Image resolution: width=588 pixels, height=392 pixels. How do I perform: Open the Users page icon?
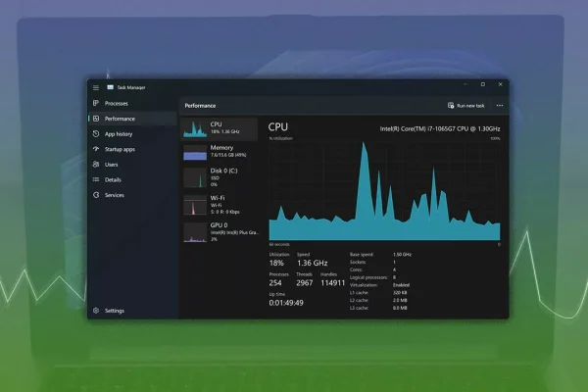coord(96,165)
